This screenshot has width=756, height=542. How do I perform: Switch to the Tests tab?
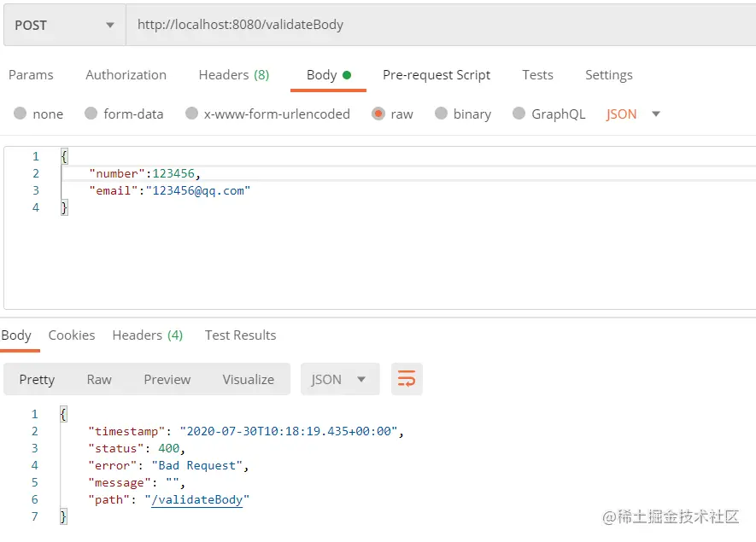[537, 75]
